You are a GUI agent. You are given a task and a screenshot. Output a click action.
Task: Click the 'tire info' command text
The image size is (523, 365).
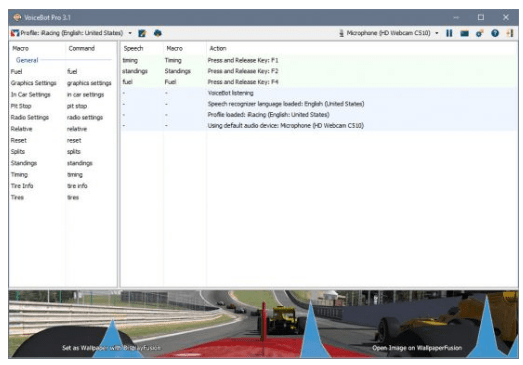(77, 186)
